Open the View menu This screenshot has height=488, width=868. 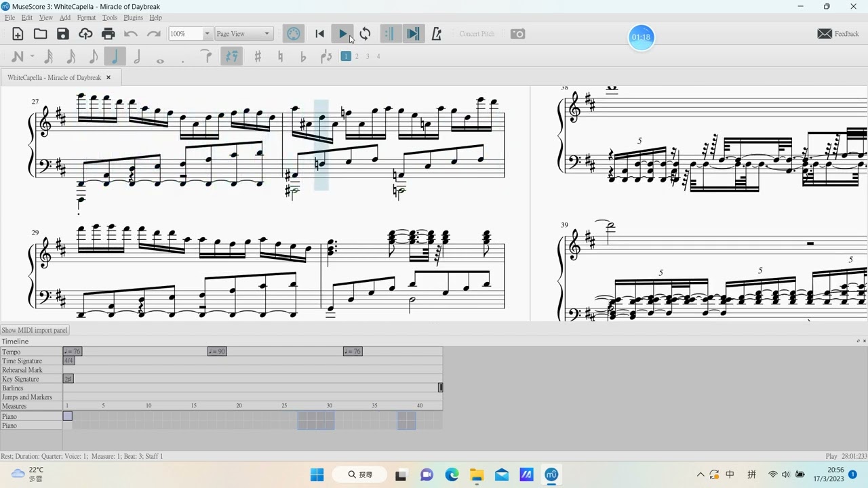click(x=45, y=18)
